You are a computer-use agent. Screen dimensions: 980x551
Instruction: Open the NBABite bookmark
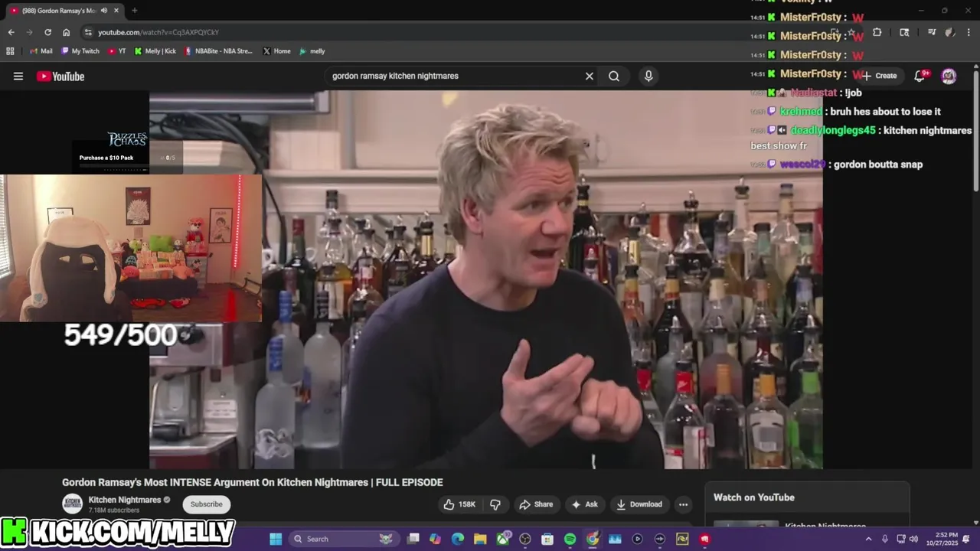pyautogui.click(x=218, y=51)
